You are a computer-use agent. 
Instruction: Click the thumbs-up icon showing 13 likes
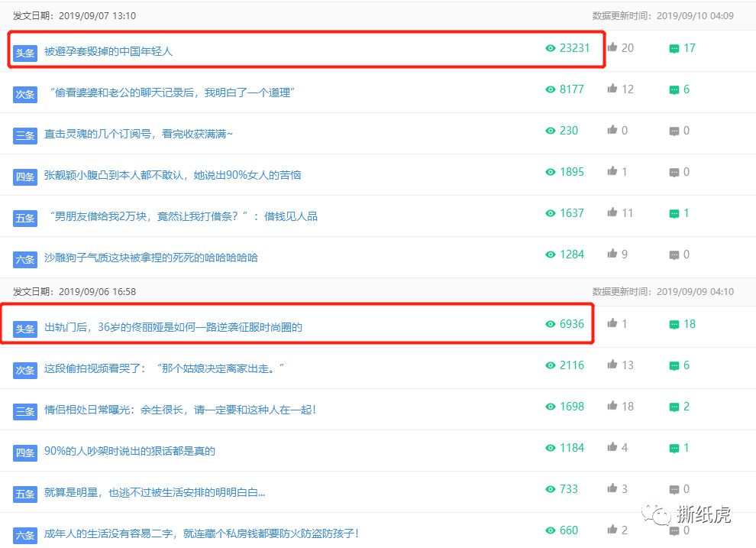click(613, 365)
